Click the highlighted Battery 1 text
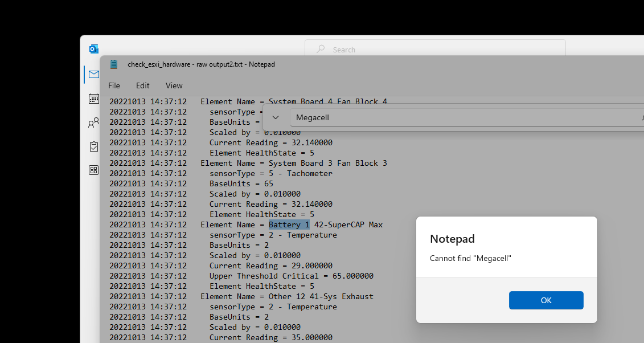The height and width of the screenshot is (343, 644). (289, 224)
